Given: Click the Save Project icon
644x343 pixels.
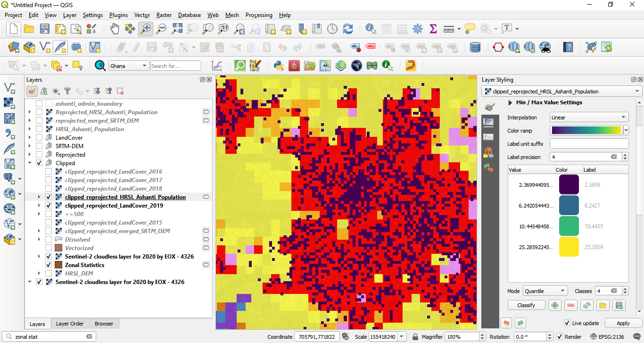Looking at the screenshot, I should 45,29.
